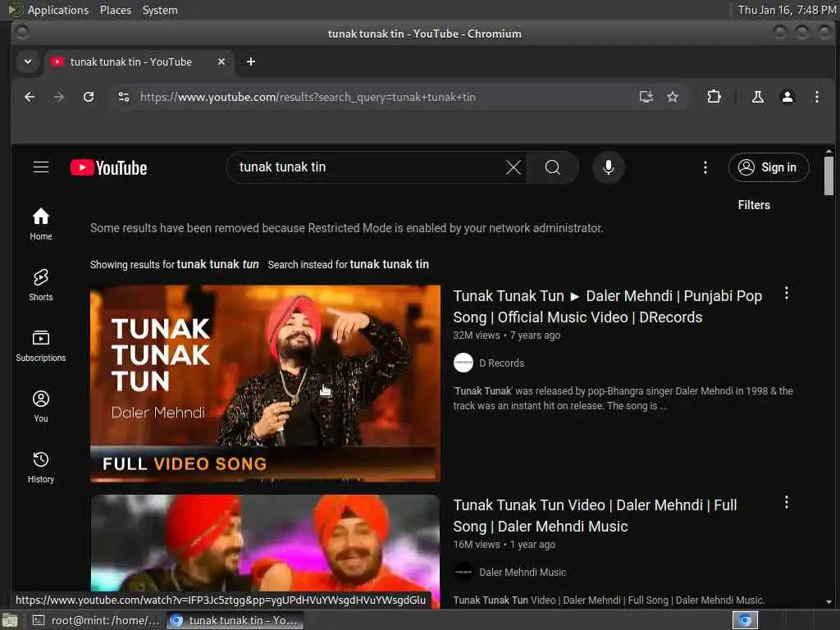This screenshot has height=630, width=840.
Task: Search instead for tunak tunak tin
Action: [389, 264]
